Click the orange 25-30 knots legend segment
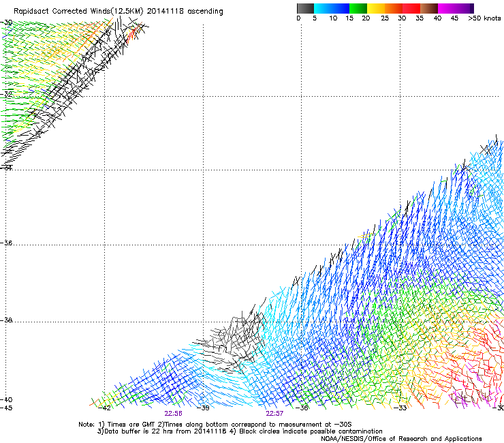This screenshot has height=443, width=504. point(394,8)
